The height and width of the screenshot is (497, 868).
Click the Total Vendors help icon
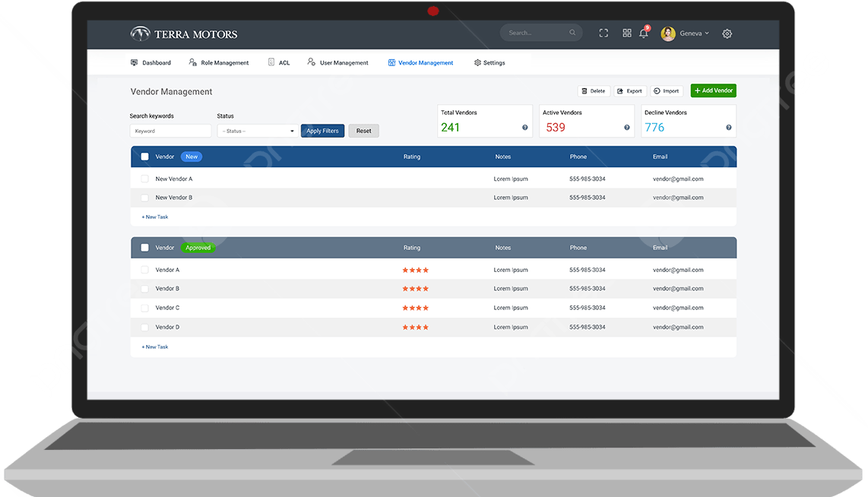point(525,128)
